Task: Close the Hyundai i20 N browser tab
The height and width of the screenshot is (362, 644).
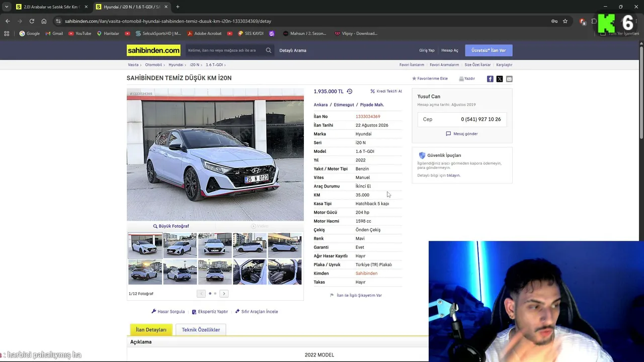Action: 166,7
